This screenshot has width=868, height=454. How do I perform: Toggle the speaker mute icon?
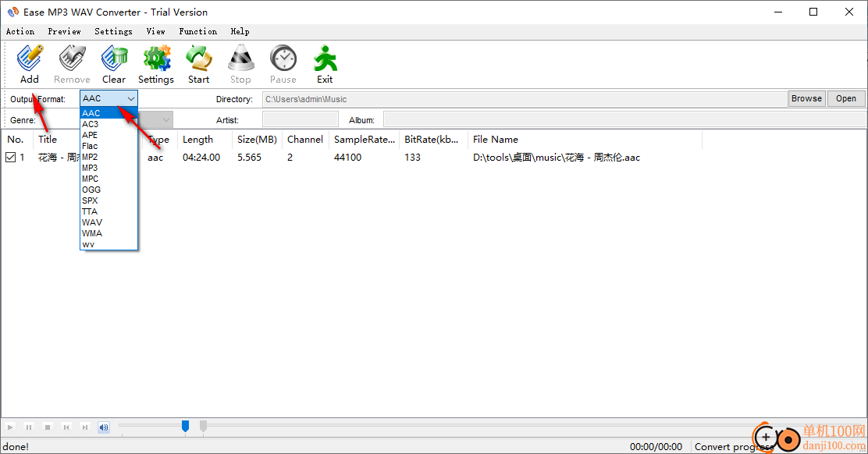(x=104, y=427)
